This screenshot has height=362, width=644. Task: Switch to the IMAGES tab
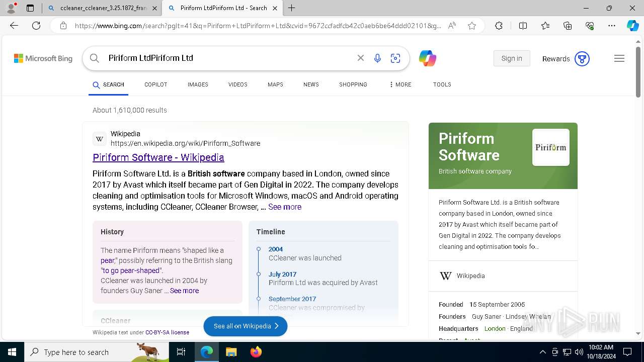(x=198, y=84)
